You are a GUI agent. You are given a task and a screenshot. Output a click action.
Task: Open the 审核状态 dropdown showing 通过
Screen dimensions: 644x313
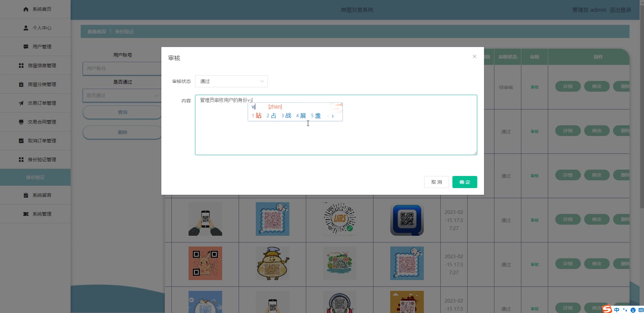231,81
